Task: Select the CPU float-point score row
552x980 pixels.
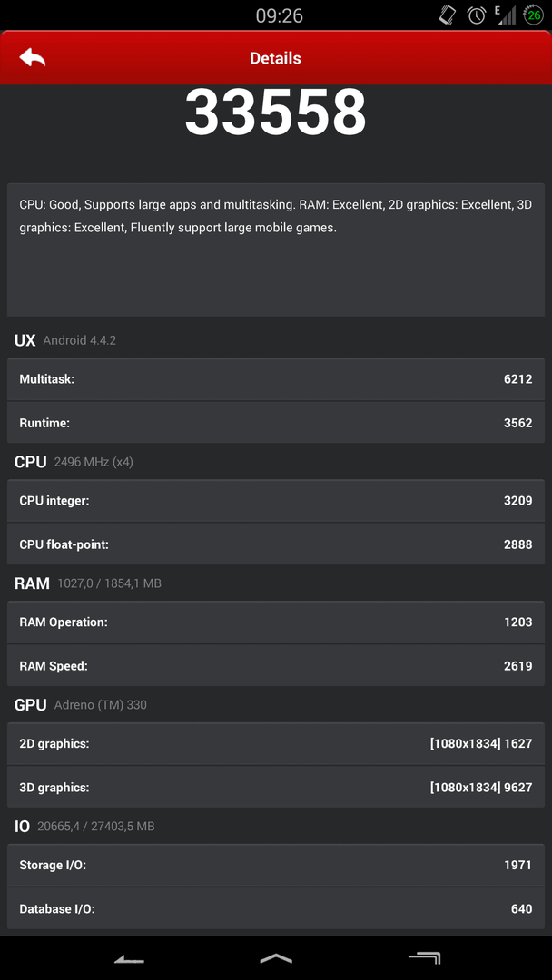Action: pos(276,544)
